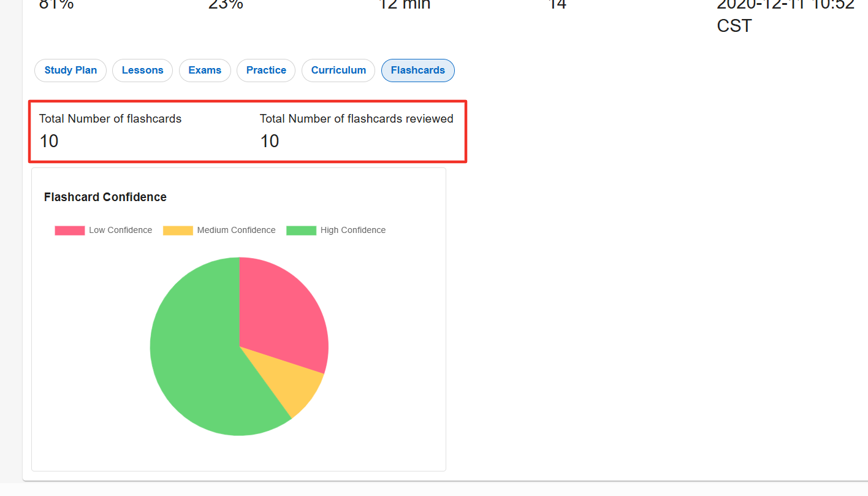Image resolution: width=868 pixels, height=496 pixels.
Task: Toggle High Confidence legend label text
Action: coord(353,231)
